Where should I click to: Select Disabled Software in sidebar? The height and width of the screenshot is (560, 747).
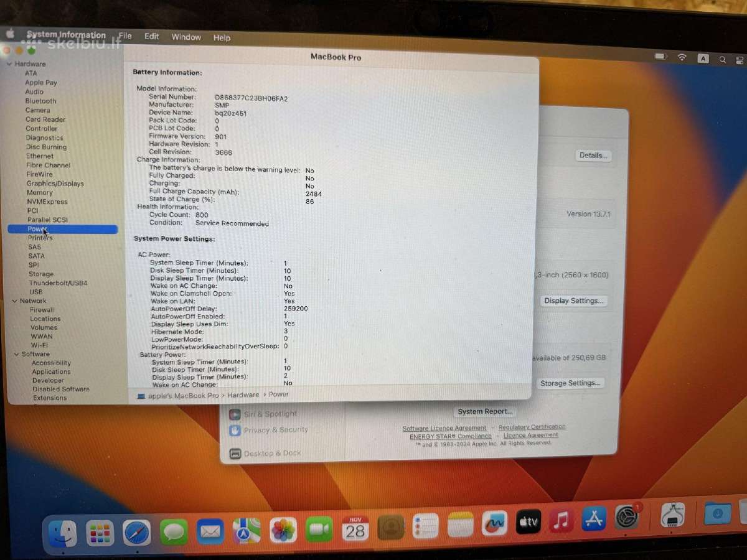point(61,390)
